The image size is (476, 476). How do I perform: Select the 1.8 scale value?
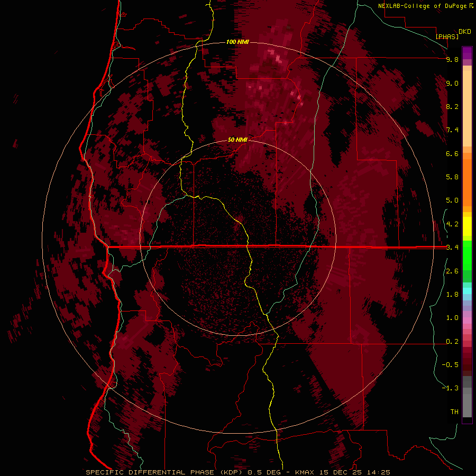[452, 295]
